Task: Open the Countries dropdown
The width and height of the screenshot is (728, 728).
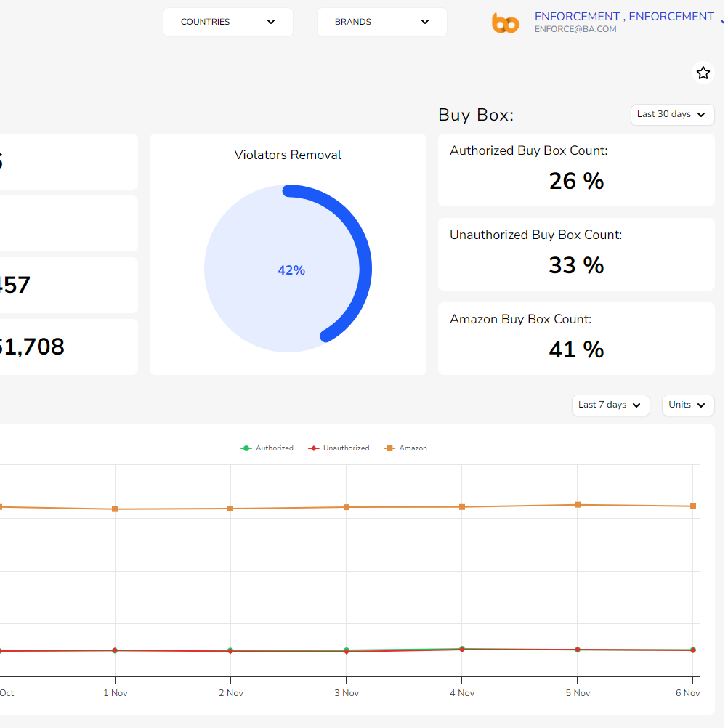Action: pos(227,22)
